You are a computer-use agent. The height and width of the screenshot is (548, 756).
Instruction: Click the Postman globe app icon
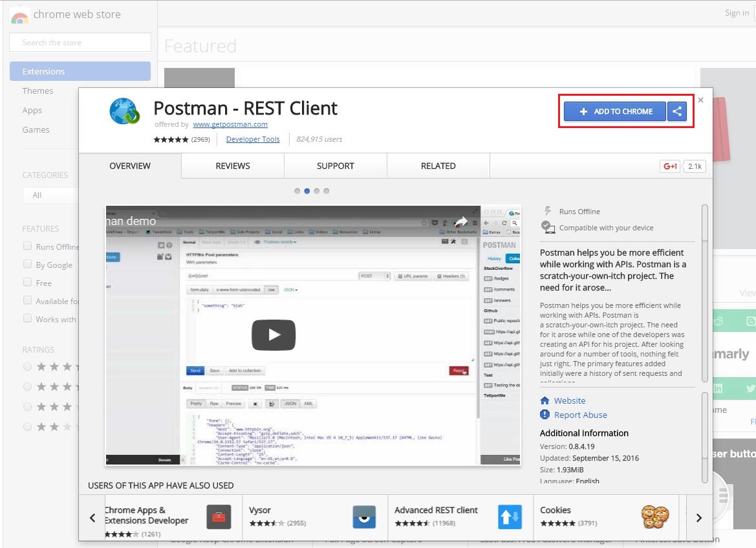[124, 111]
